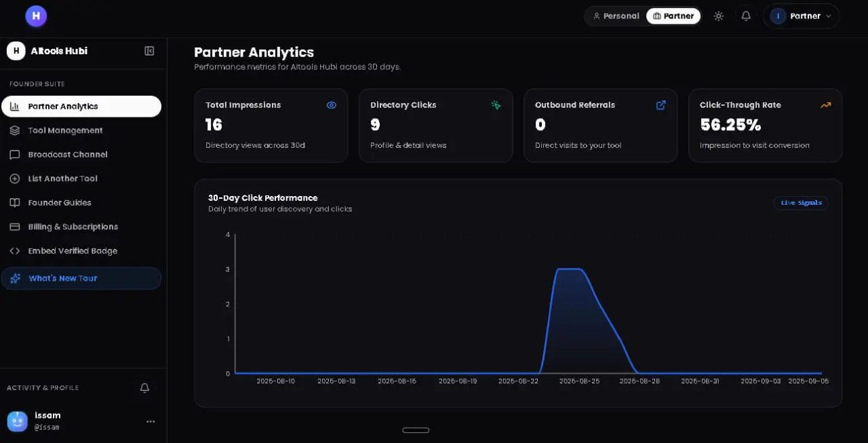Click the bell icon beside Activity & Profile
The width and height of the screenshot is (868, 443).
click(x=144, y=388)
